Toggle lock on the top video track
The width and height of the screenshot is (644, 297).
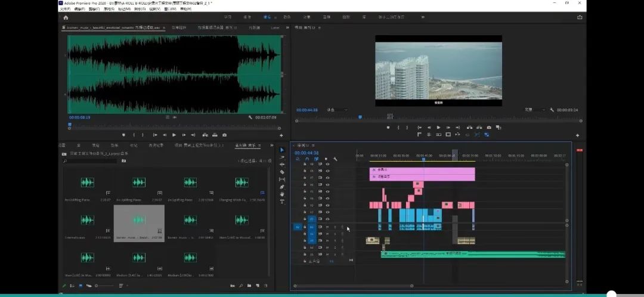305,164
